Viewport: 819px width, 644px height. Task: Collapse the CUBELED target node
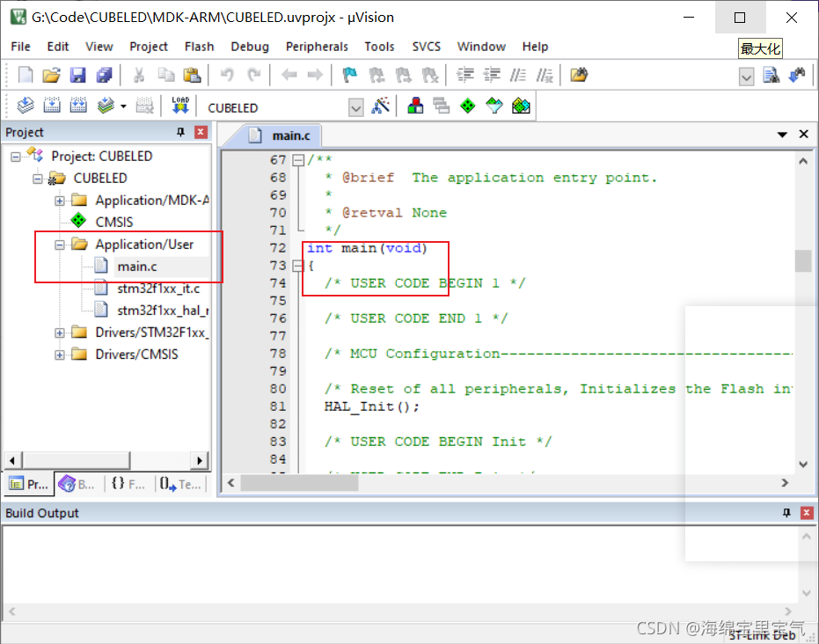38,179
